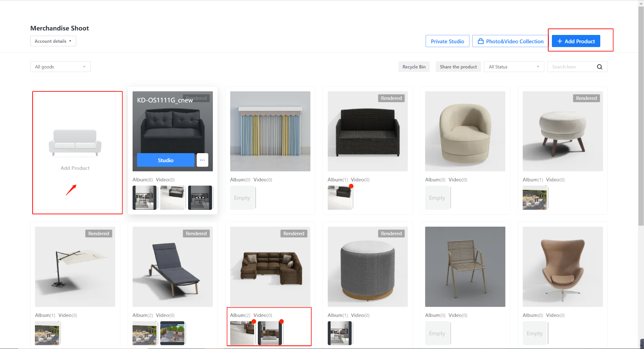Open Private Studio
The image size is (644, 349).
(x=447, y=41)
